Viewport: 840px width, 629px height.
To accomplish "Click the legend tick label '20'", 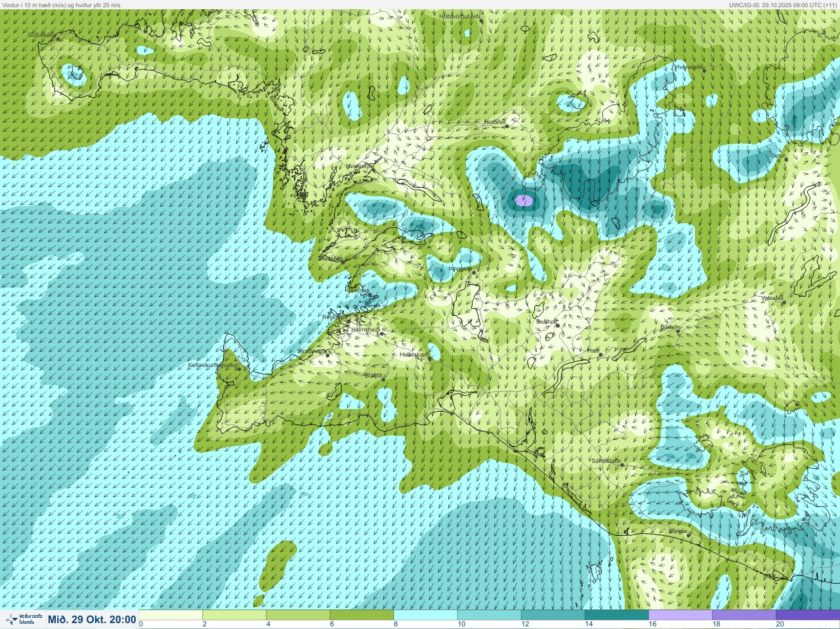I will point(780,624).
